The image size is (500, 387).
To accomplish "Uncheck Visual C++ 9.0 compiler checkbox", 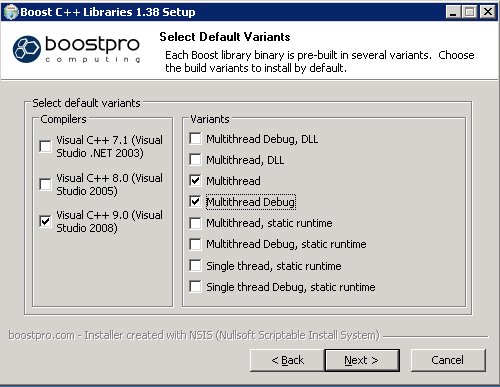I will pos(45,221).
